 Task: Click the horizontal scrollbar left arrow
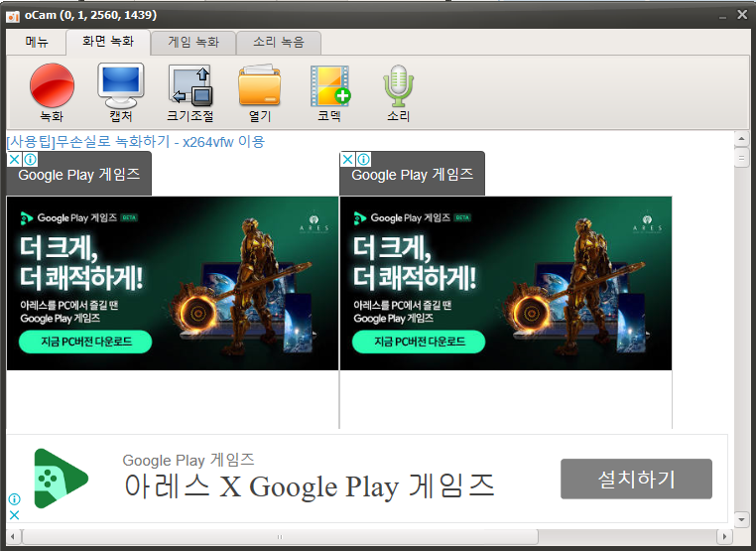pyautogui.click(x=13, y=536)
